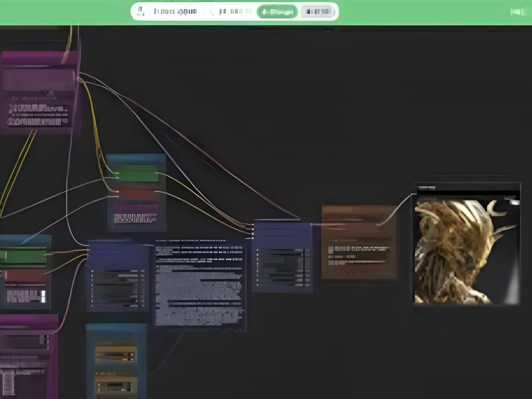Image resolution: width=532 pixels, height=399 pixels.
Task: Click red field in the central teal node
Action: coord(137,194)
